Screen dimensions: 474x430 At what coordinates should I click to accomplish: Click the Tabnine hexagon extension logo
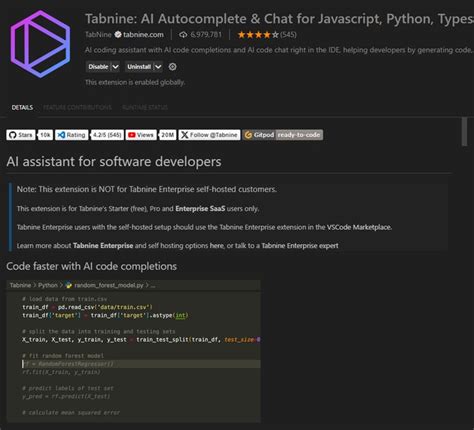pyautogui.click(x=40, y=44)
